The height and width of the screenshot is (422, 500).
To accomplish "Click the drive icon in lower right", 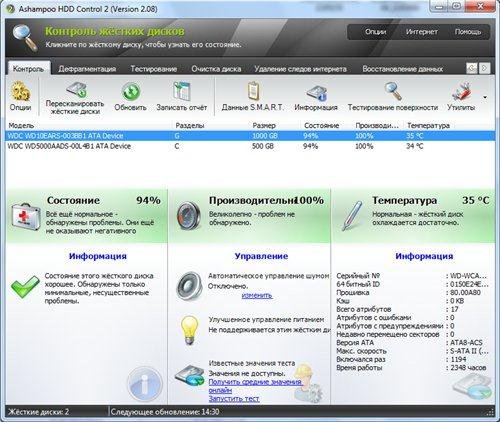I will pos(472,386).
